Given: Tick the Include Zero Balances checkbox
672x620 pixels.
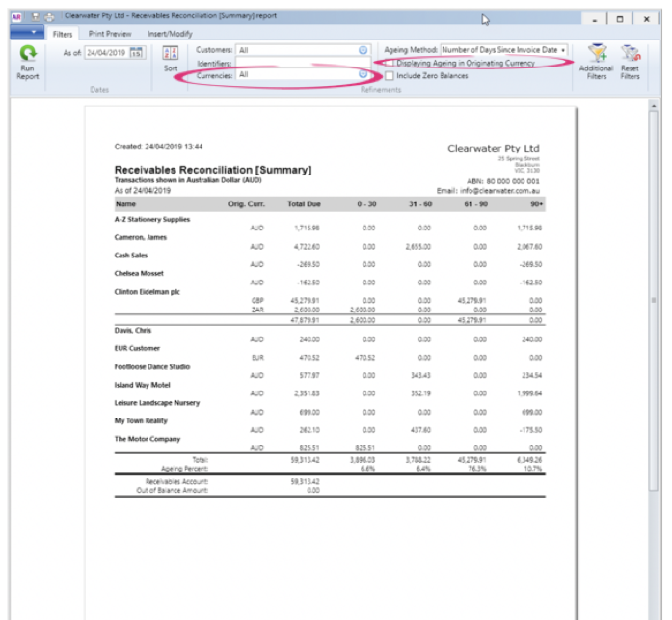Looking at the screenshot, I should click(x=390, y=75).
